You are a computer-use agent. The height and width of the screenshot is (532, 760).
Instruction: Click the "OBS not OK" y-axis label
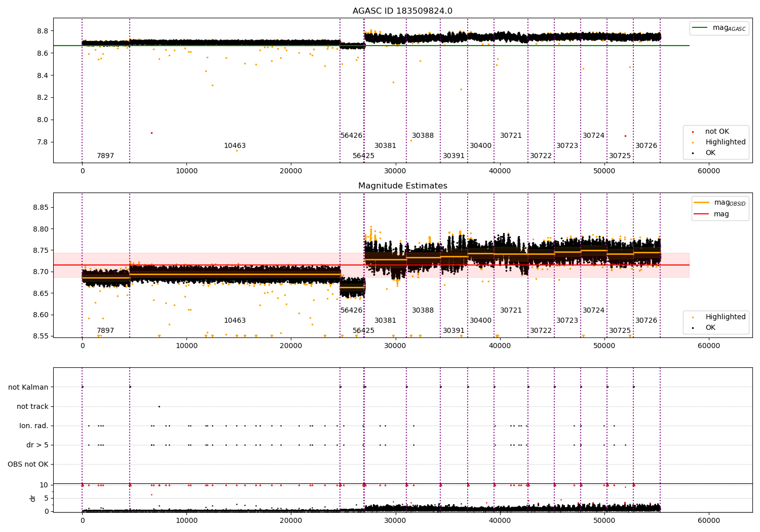[x=28, y=464]
